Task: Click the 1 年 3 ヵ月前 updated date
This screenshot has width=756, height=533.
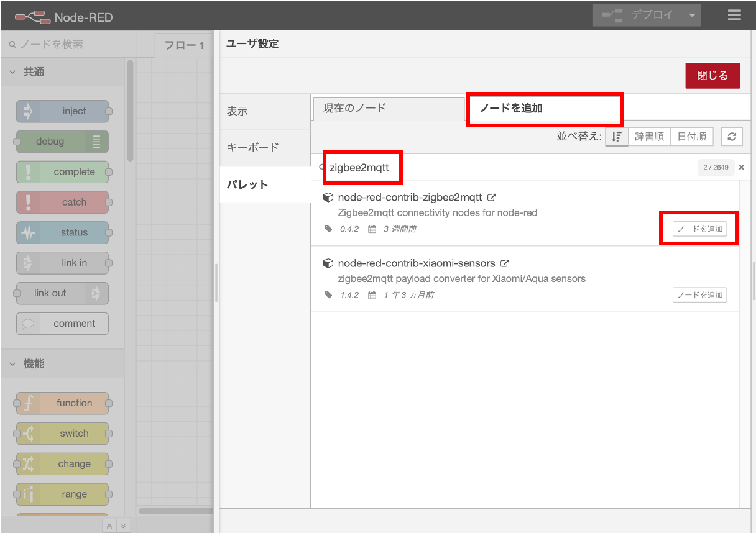Action: [408, 295]
